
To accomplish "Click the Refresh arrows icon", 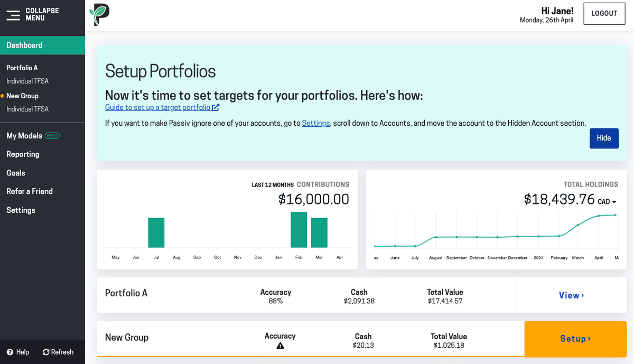I will 46,352.
